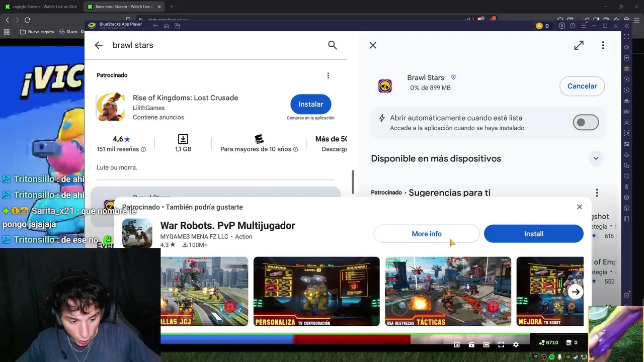Open the Rise of Kingdoms app icon
The width and height of the screenshot is (644, 362).
tap(111, 107)
